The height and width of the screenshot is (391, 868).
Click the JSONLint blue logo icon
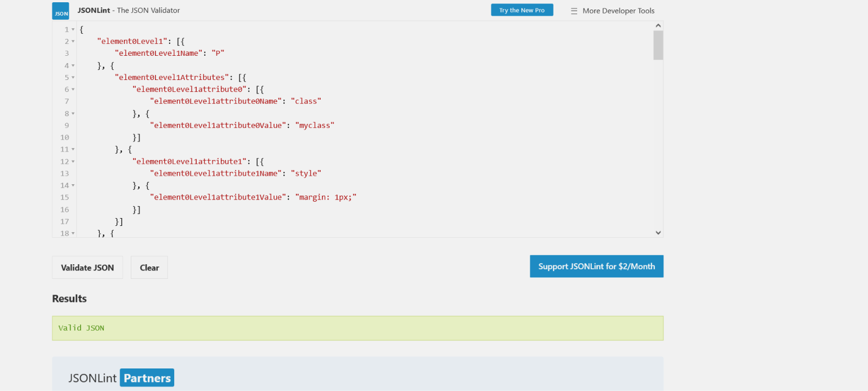(61, 11)
